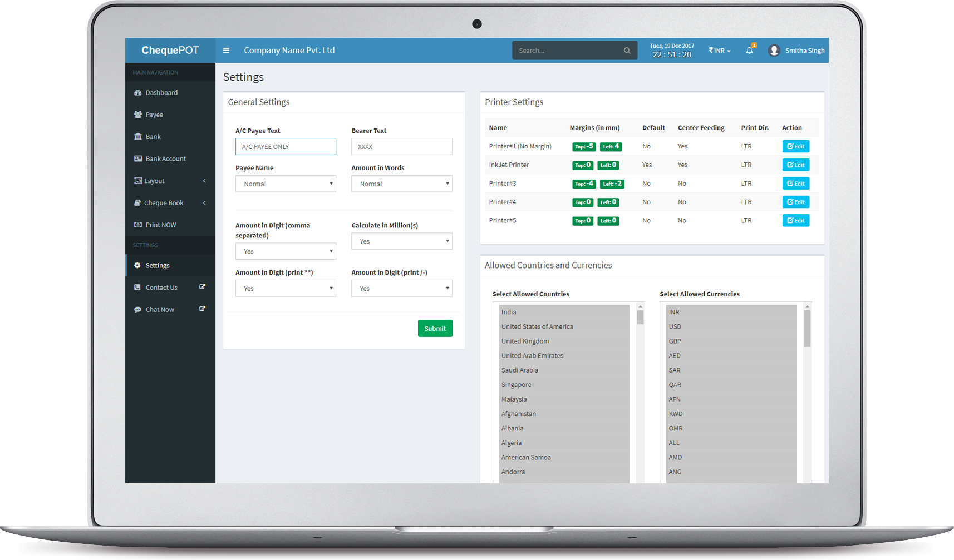Click the Bearer Text input field
Image resolution: width=954 pixels, height=560 pixels.
(x=402, y=147)
